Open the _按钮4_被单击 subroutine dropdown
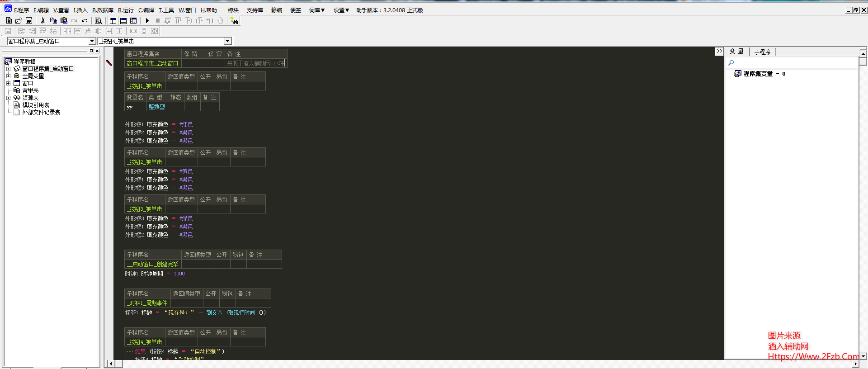This screenshot has height=369, width=868. pyautogui.click(x=227, y=41)
